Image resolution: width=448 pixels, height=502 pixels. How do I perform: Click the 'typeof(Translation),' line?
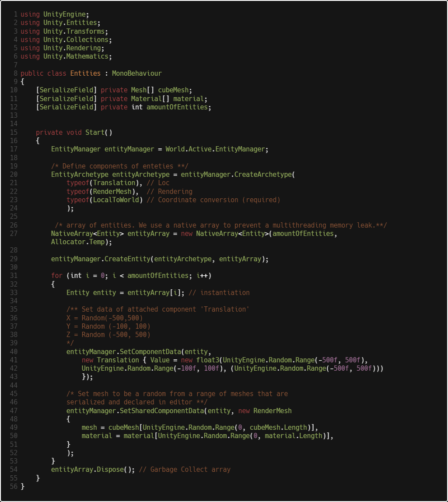click(104, 183)
